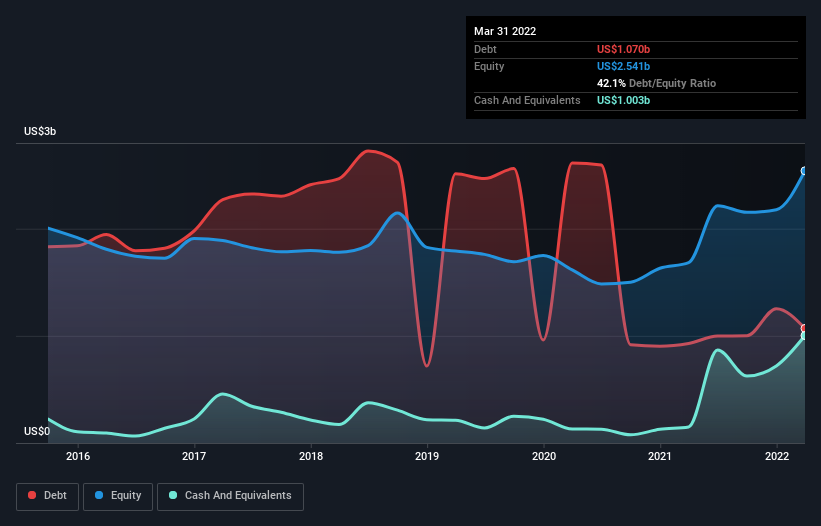Click the 2021 x-axis label

(660, 456)
